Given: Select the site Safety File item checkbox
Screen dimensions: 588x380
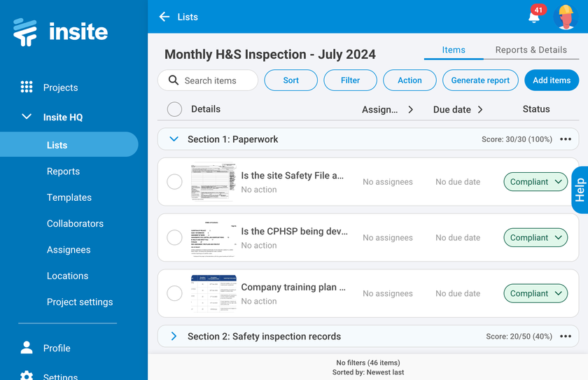Looking at the screenshot, I should click(x=174, y=182).
